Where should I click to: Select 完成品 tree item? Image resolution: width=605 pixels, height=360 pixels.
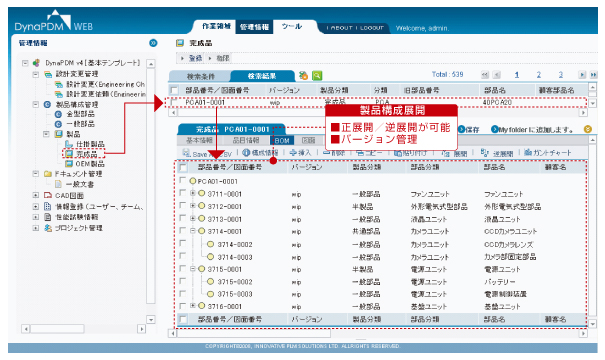pos(81,154)
